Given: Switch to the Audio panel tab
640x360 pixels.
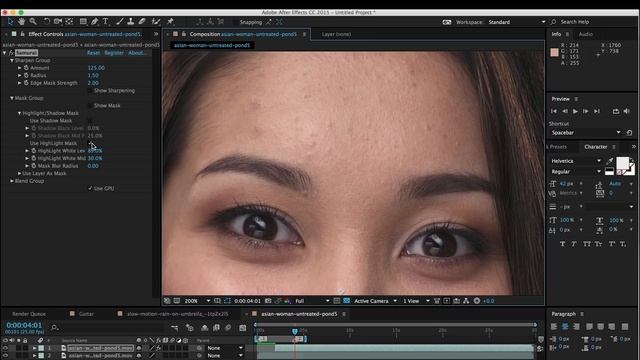Looking at the screenshot, I should tap(586, 34).
